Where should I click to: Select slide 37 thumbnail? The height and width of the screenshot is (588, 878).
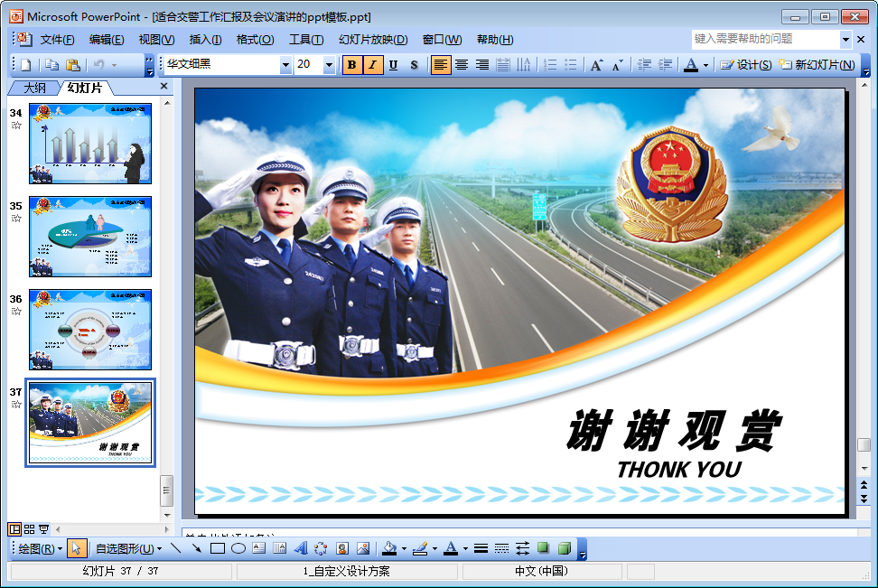point(90,423)
